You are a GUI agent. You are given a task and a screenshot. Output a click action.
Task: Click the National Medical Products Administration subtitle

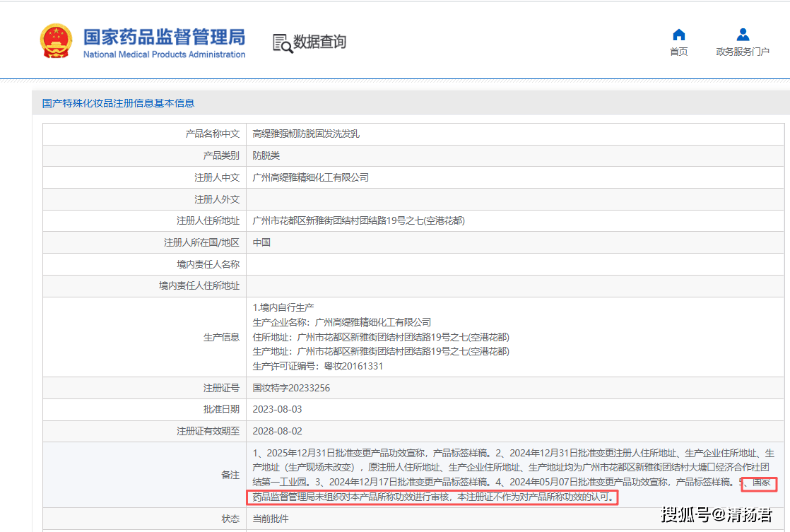[x=164, y=54]
